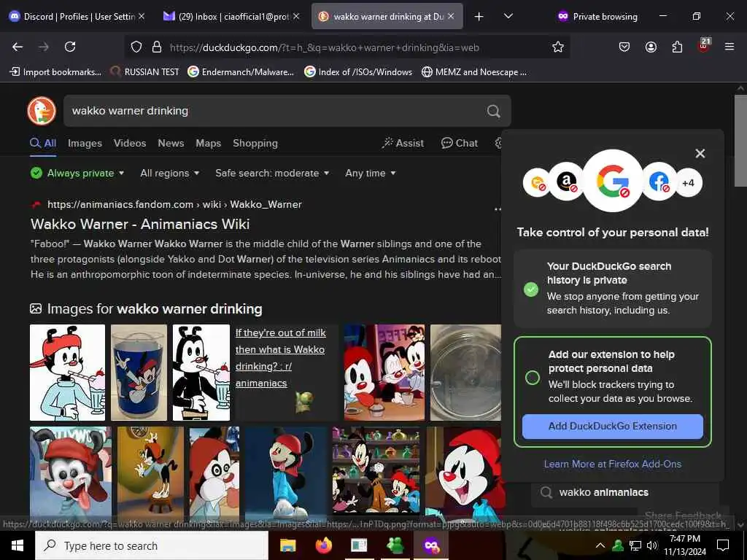
Task: Open the result options three-dot menu
Action: (x=498, y=209)
